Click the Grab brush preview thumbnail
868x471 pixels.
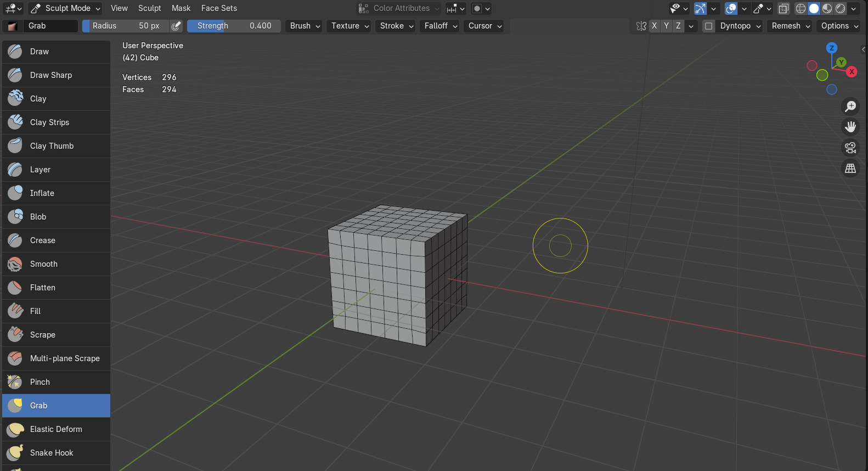point(13,26)
